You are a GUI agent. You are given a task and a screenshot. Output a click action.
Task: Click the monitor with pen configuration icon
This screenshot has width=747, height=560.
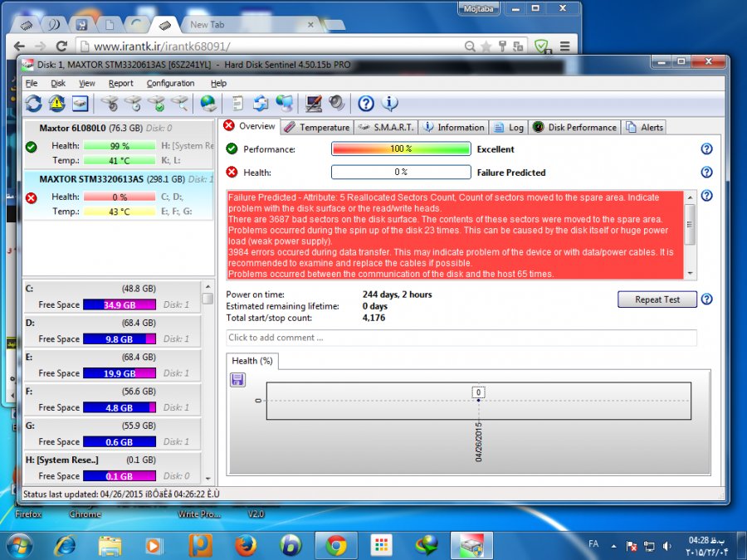(x=314, y=104)
